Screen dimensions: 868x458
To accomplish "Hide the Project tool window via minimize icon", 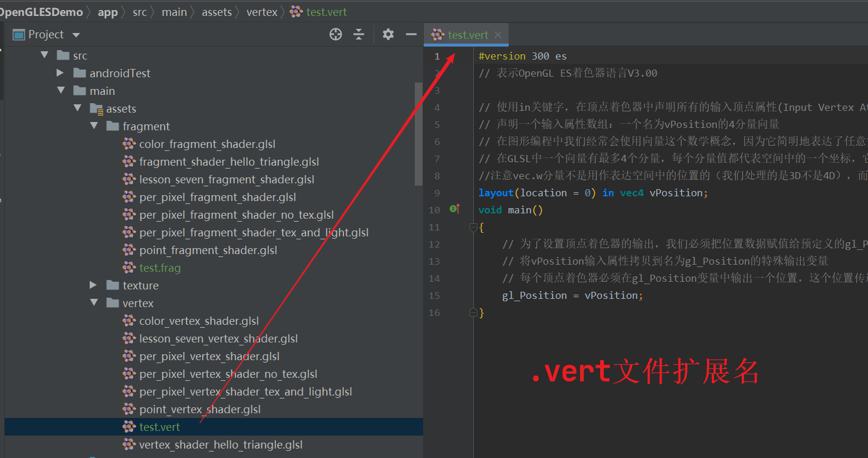I will point(411,34).
